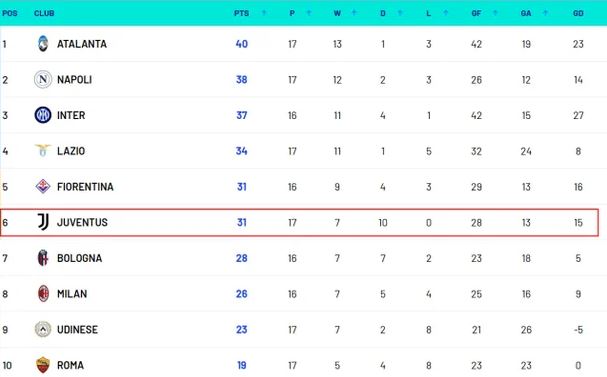
Task: Click the CLUB column header
Action: [x=44, y=13]
